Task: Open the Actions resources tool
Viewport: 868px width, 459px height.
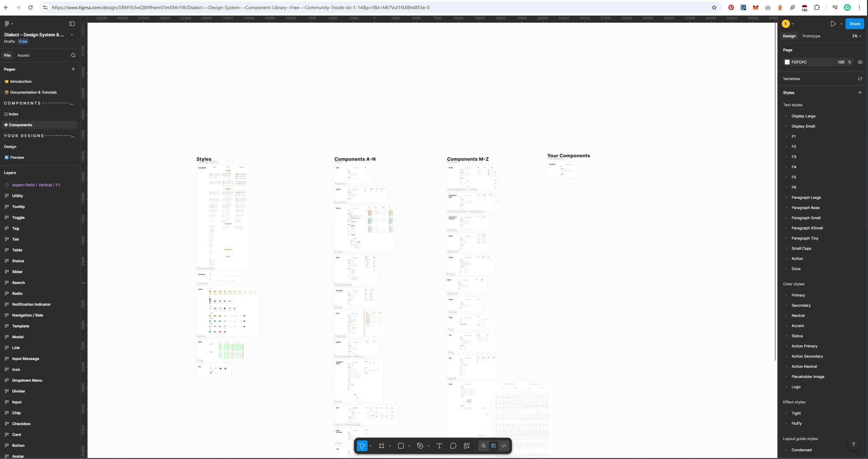Action: coord(467,446)
